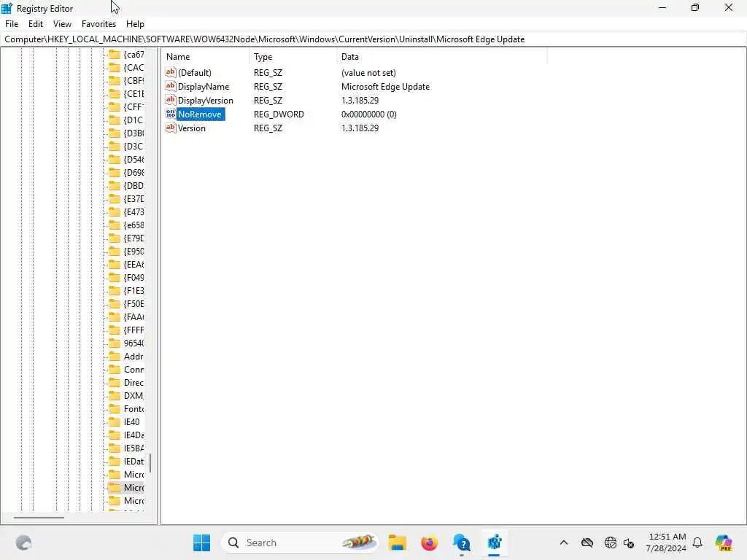The height and width of the screenshot is (560, 747).
Task: Select the {D1C key folder icon
Action: click(115, 120)
